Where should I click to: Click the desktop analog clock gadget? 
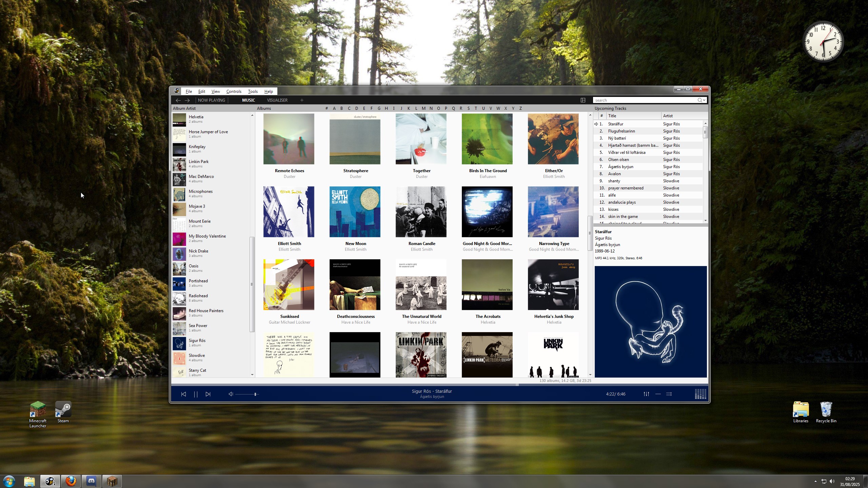[823, 42]
